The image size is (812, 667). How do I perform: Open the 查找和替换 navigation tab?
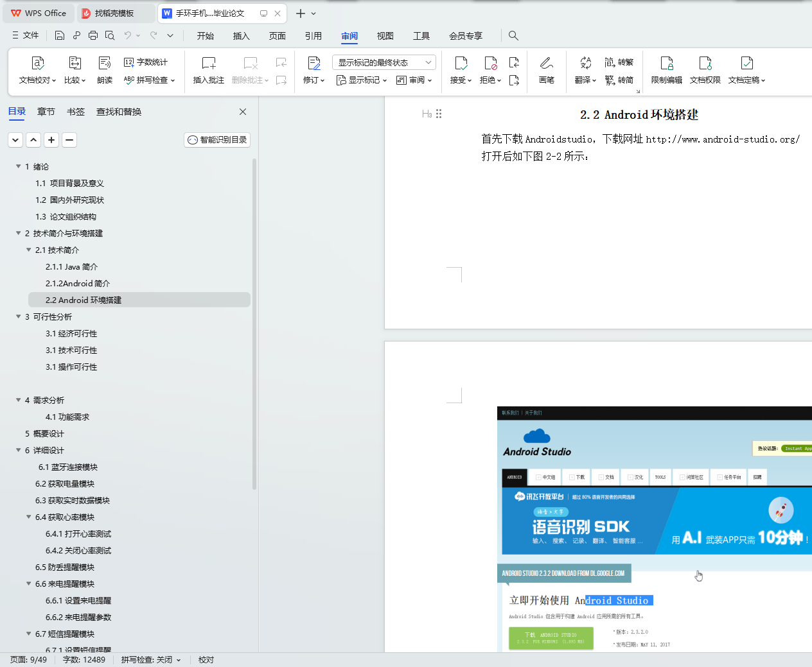pos(119,112)
